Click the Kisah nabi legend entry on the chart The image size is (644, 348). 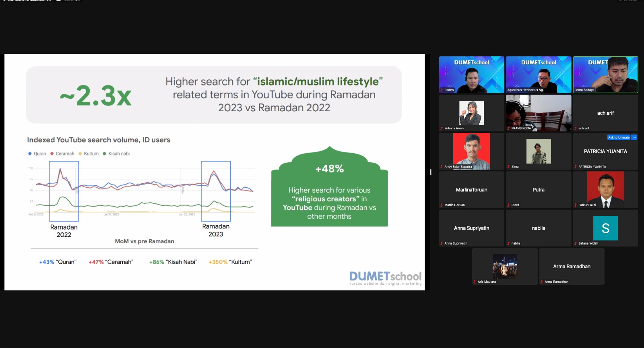point(116,153)
